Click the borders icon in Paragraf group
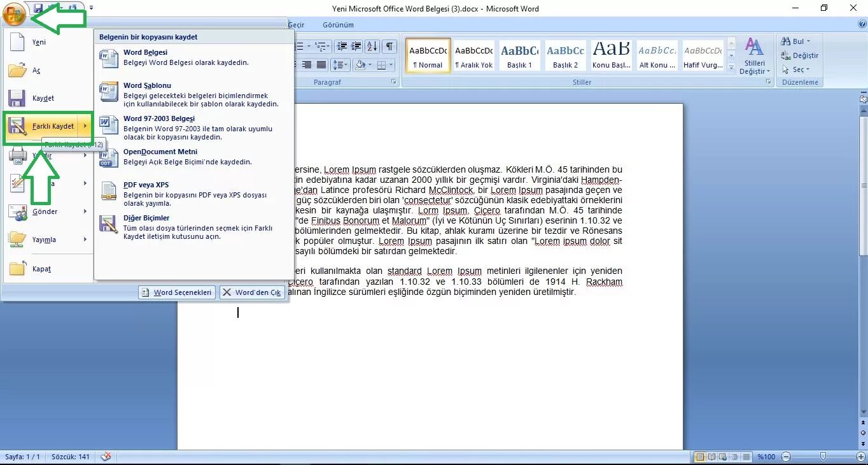This screenshot has height=465, width=868. point(382,64)
